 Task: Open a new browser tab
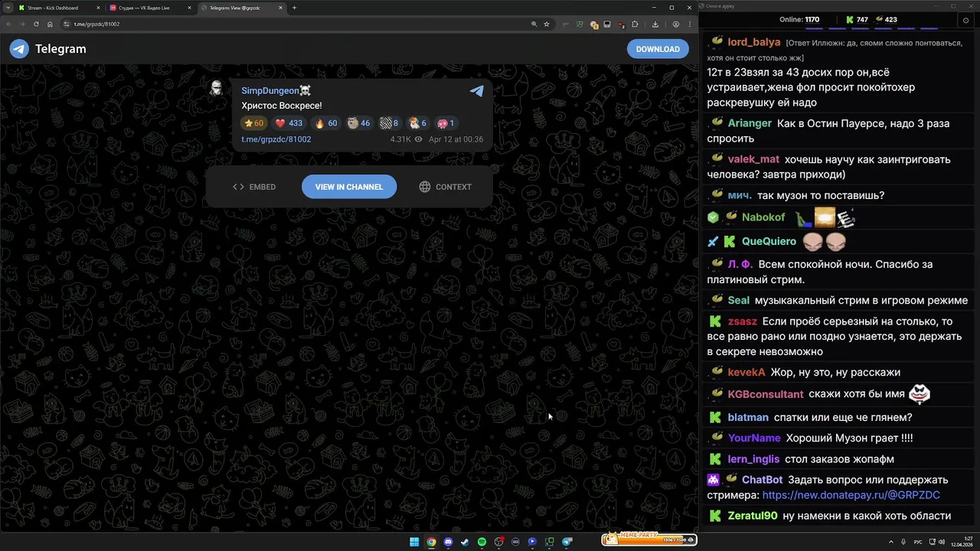(294, 8)
